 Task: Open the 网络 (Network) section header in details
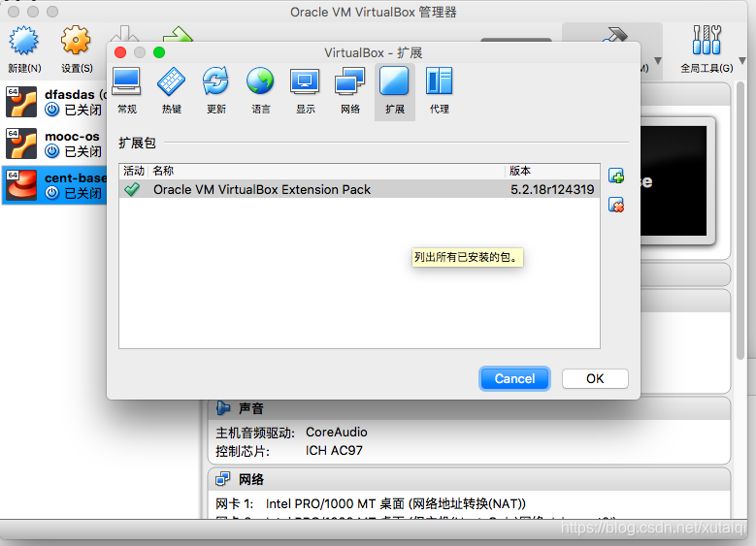[x=469, y=479]
